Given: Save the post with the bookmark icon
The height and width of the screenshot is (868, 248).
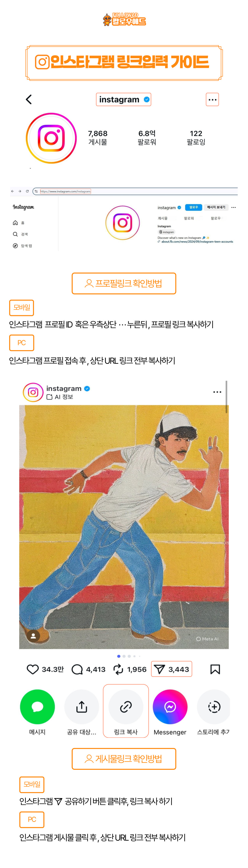Looking at the screenshot, I should tap(215, 669).
